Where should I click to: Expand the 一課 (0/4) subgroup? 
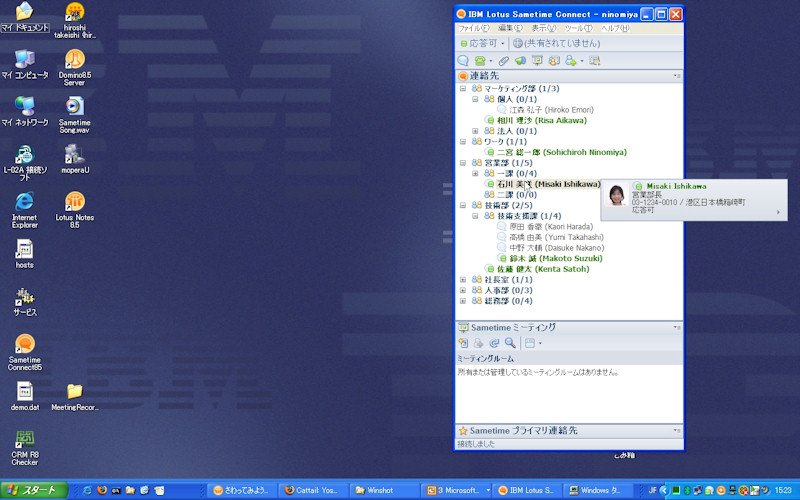475,173
